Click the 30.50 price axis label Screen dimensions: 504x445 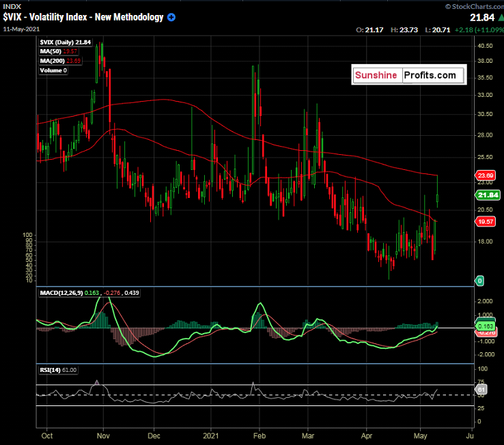[485, 114]
